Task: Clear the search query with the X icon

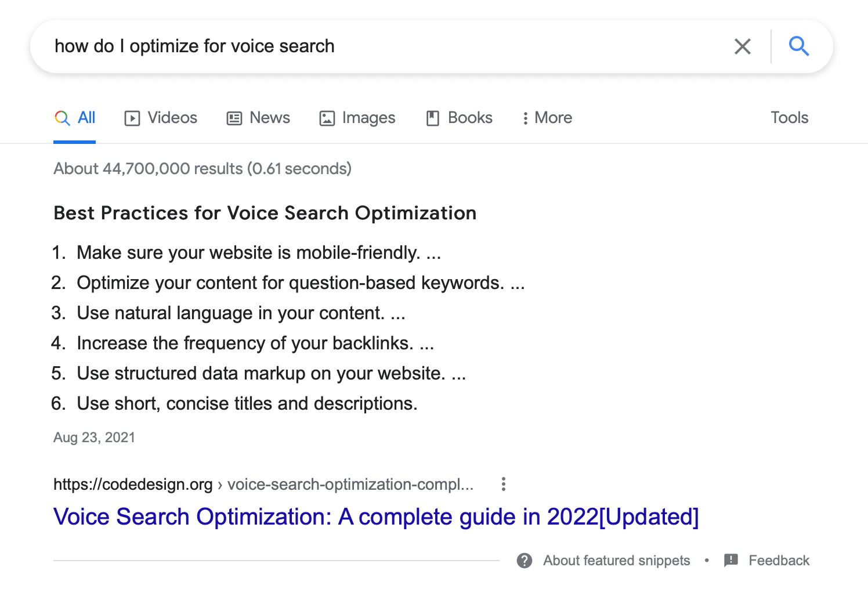Action: point(742,46)
